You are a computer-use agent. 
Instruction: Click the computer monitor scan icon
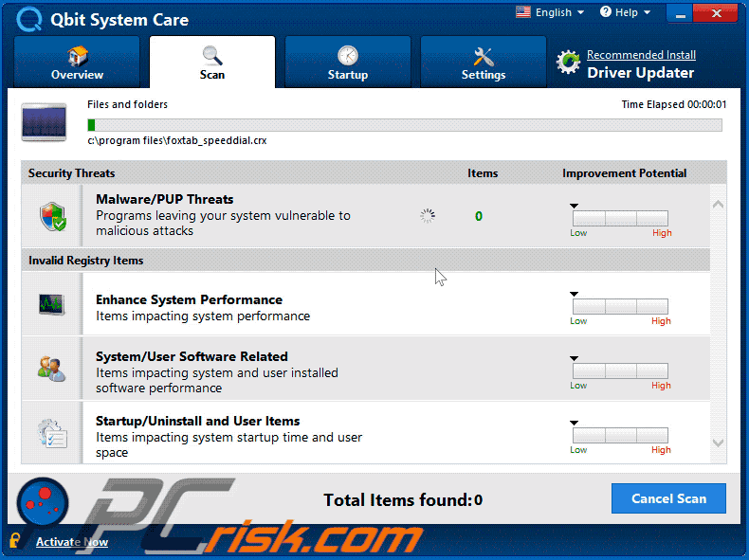coord(44,122)
